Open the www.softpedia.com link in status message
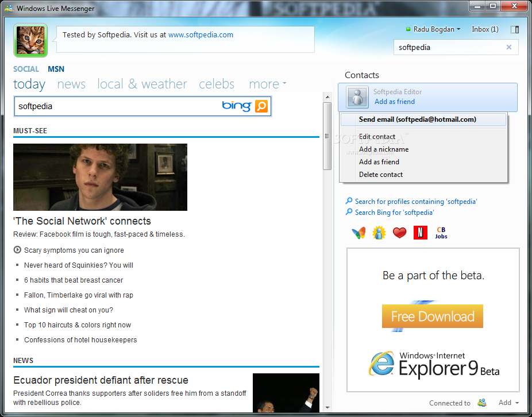 [x=201, y=34]
